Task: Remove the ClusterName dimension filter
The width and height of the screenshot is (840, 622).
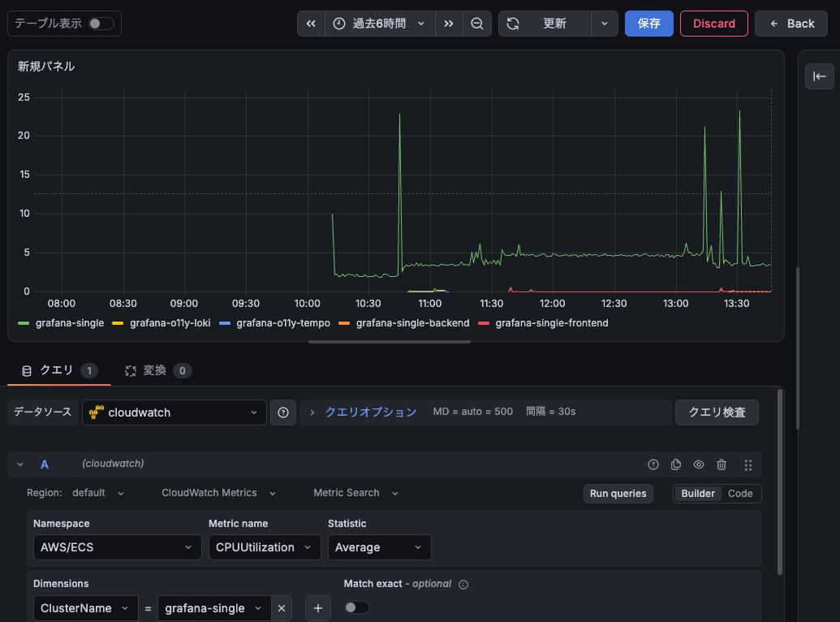Action: pyautogui.click(x=282, y=608)
